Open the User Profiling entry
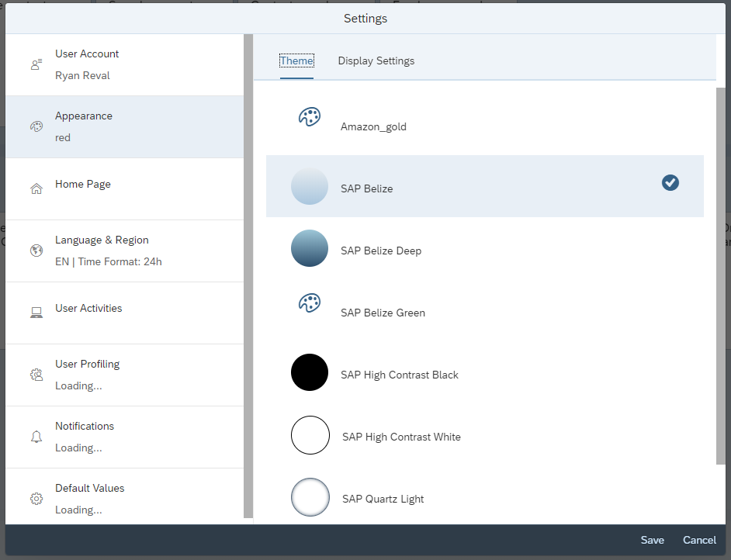The height and width of the screenshot is (560, 731). [124, 375]
